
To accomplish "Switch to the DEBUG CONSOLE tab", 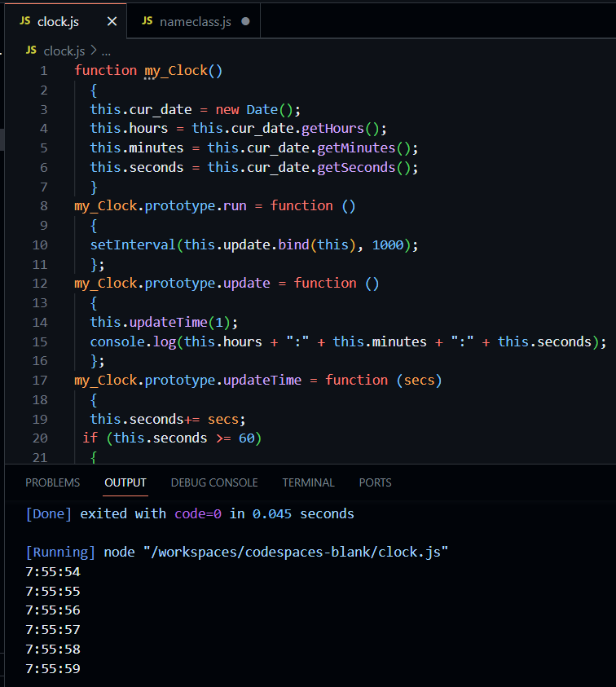I will [x=214, y=482].
